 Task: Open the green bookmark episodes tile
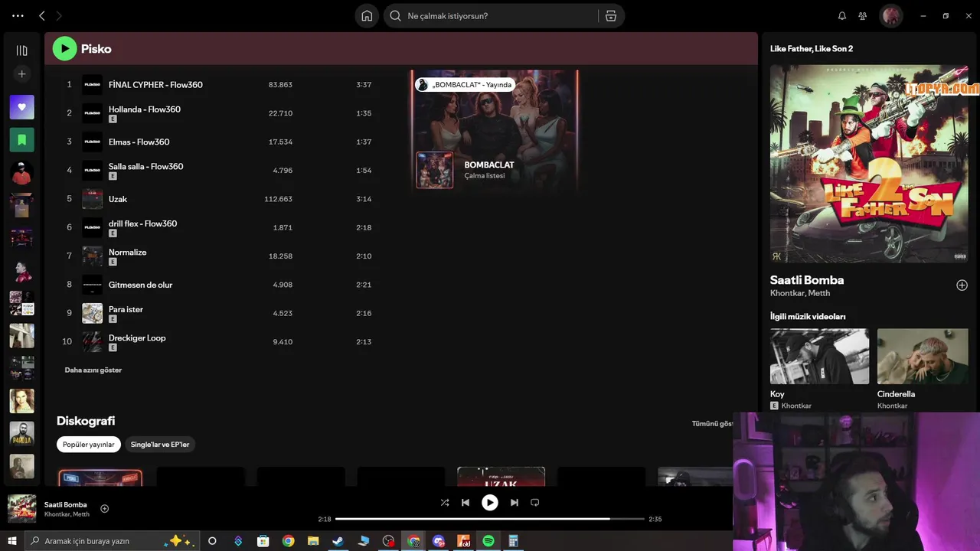21,140
